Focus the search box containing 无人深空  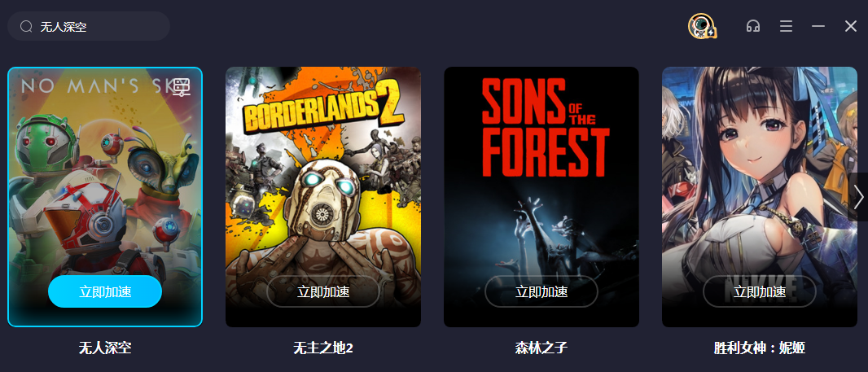point(89,26)
